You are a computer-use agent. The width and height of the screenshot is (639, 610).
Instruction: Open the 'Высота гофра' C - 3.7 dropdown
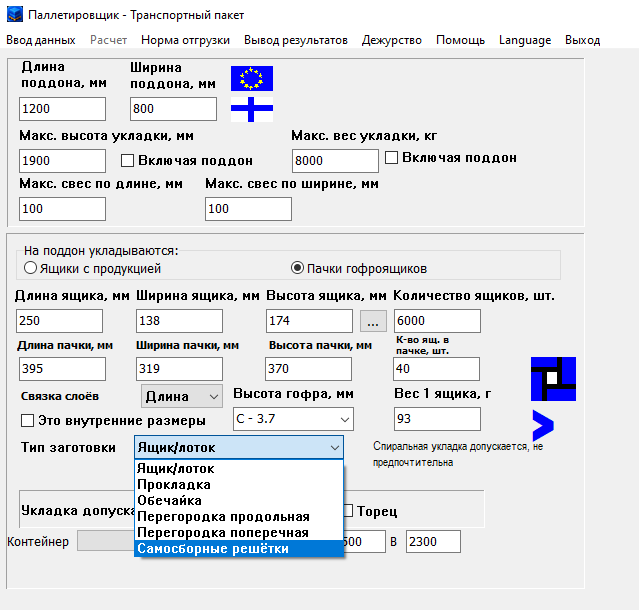(293, 419)
